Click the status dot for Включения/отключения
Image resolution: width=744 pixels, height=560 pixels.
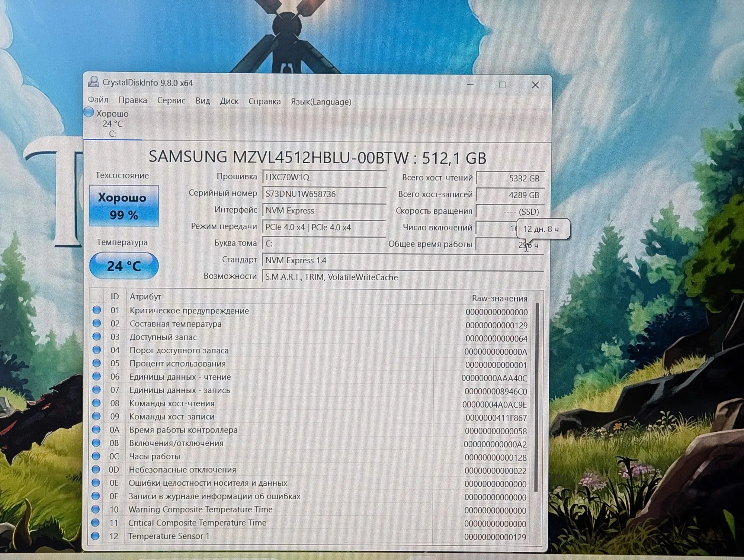tap(96, 443)
